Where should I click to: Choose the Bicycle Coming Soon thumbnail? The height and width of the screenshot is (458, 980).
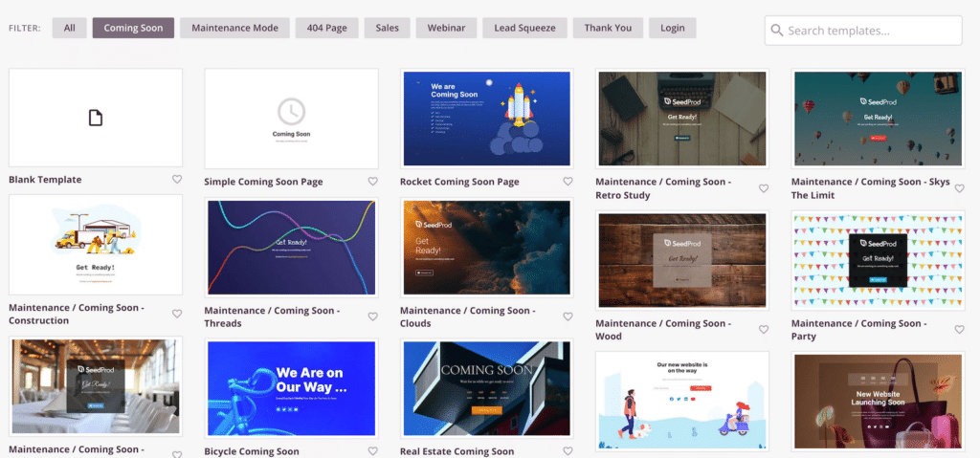point(291,388)
